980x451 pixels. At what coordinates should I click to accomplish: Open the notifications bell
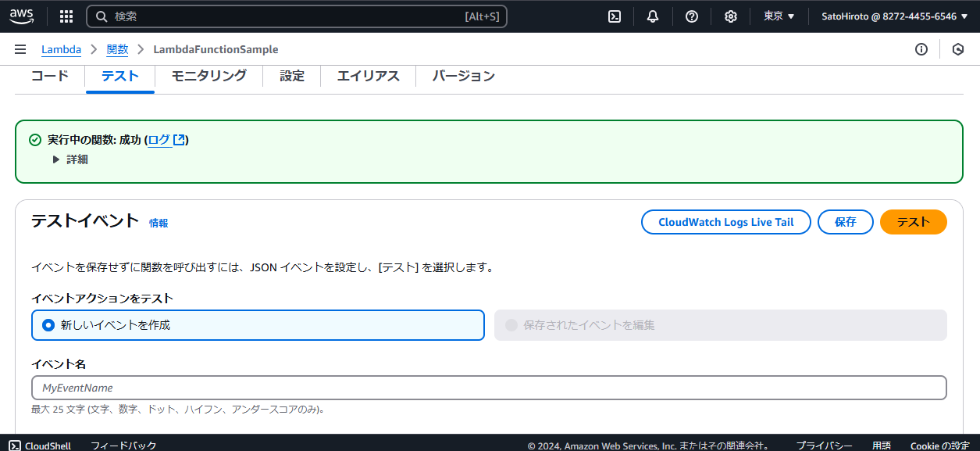652,15
